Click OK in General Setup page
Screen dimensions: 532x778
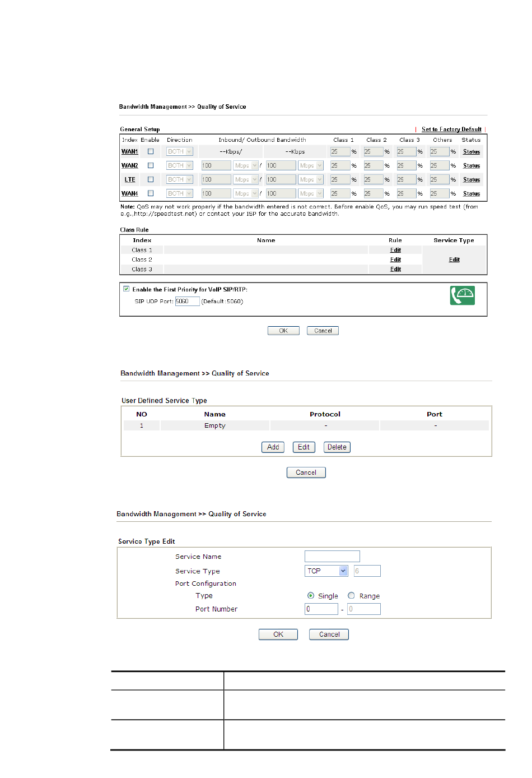coord(283,331)
